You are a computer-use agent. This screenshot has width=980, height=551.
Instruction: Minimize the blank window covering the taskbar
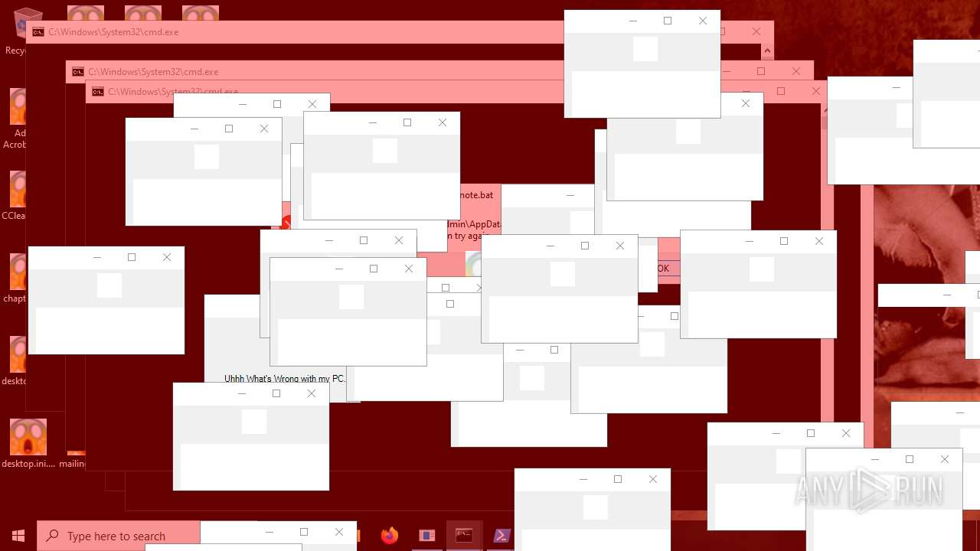[x=269, y=532]
